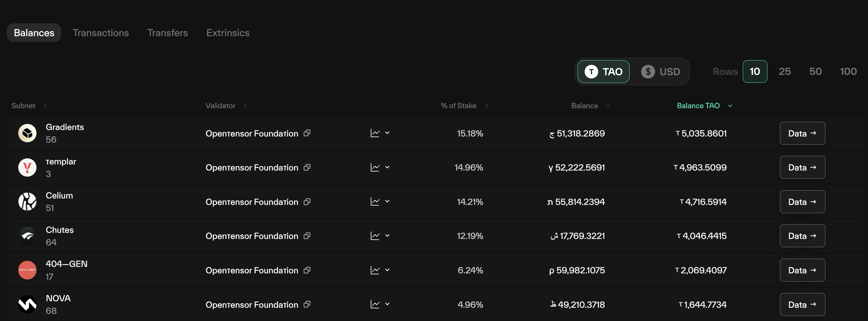Open the chart icon in NOVA row

(x=375, y=305)
